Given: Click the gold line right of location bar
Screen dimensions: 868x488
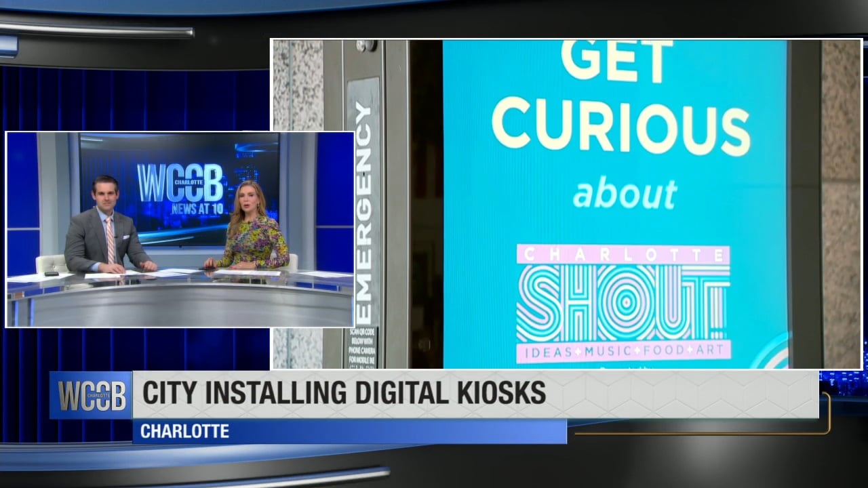Looking at the screenshot, I should [x=698, y=432].
